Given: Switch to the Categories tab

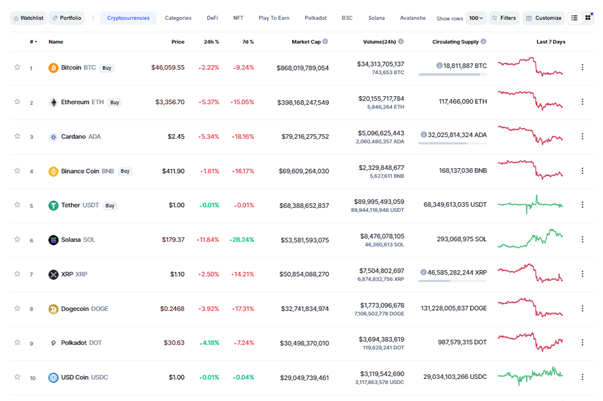Looking at the screenshot, I should (x=178, y=18).
